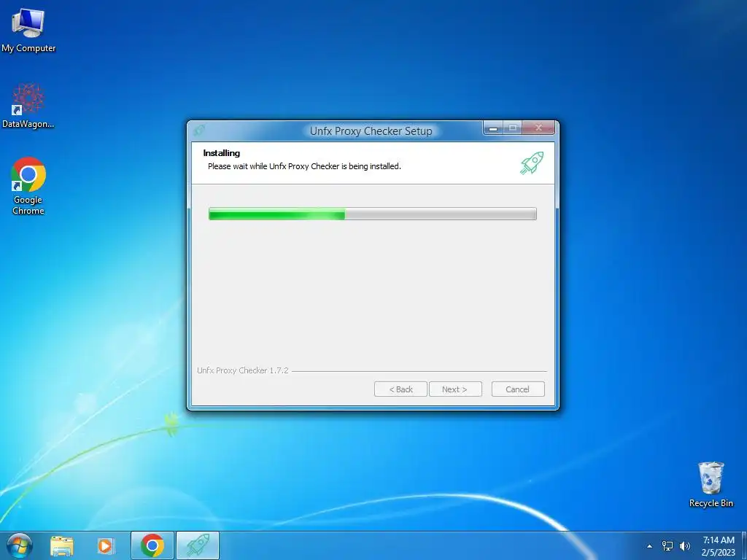The width and height of the screenshot is (747, 560).
Task: Select the Google Chrome desktop shortcut
Action: (28, 186)
